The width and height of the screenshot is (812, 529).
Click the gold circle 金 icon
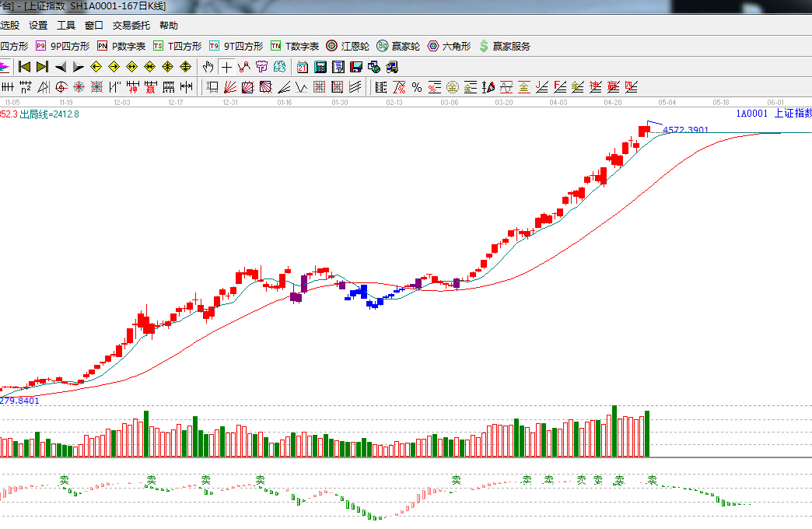452,86
